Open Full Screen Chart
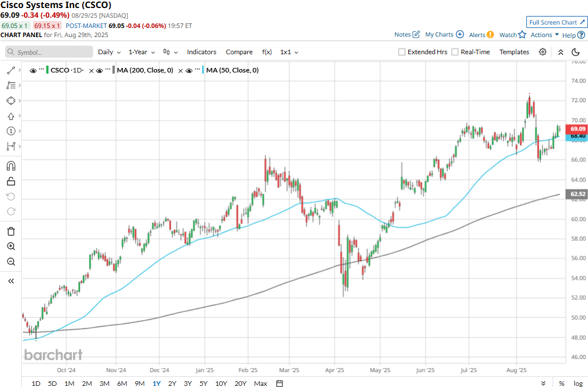Viewport: 588px width, 387px height. point(557,22)
